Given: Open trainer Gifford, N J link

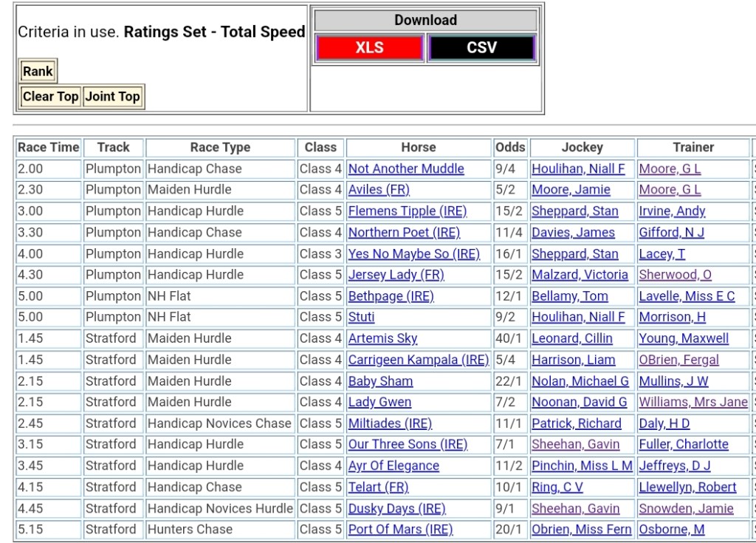Looking at the screenshot, I should point(671,233).
